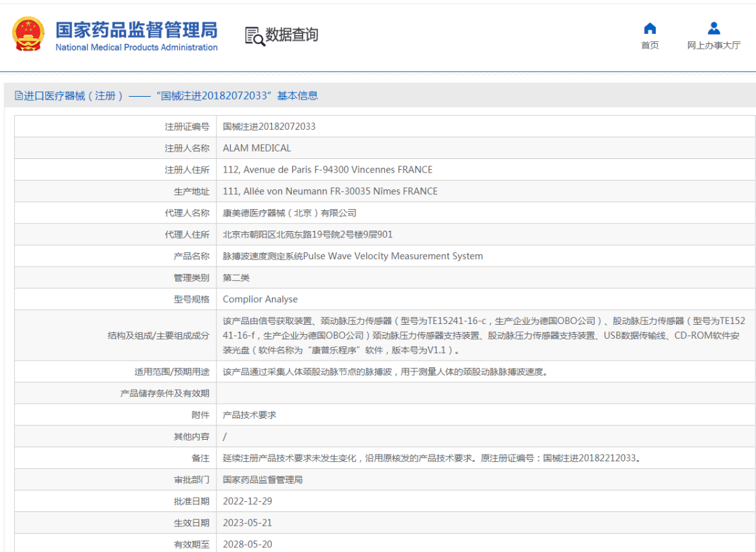Open the 国家药品监督管理局 site title
Image resolution: width=756 pixels, height=552 pixels.
point(136,30)
